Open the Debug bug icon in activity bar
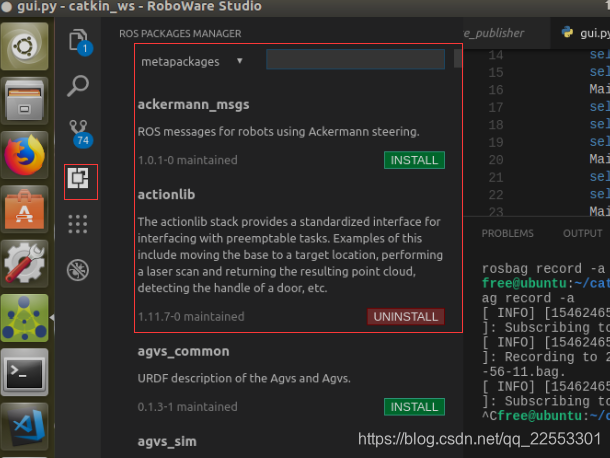 (x=78, y=270)
